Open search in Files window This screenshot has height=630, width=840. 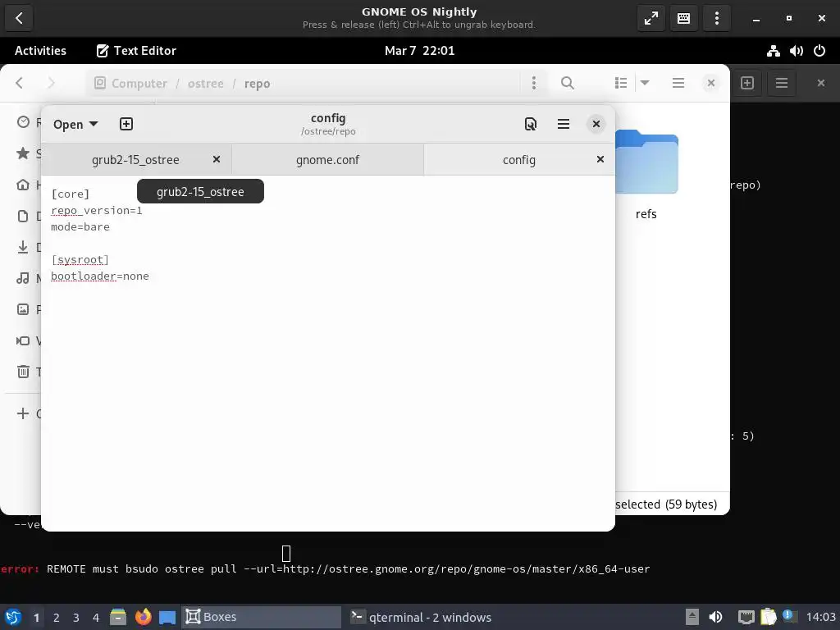(568, 83)
